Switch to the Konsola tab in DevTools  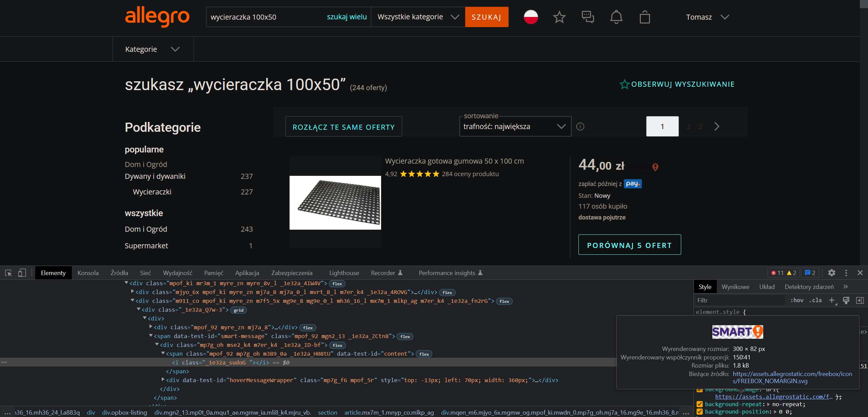coord(88,273)
